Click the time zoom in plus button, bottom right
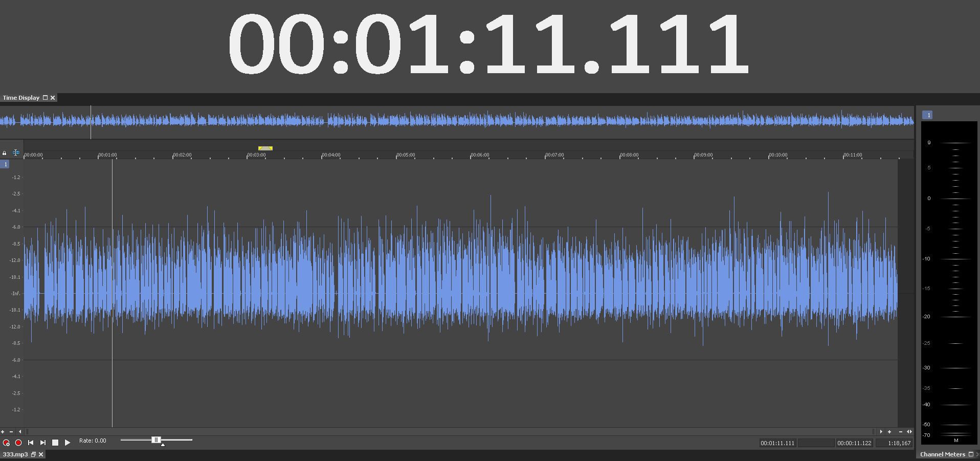The width and height of the screenshot is (980, 461). [889, 432]
